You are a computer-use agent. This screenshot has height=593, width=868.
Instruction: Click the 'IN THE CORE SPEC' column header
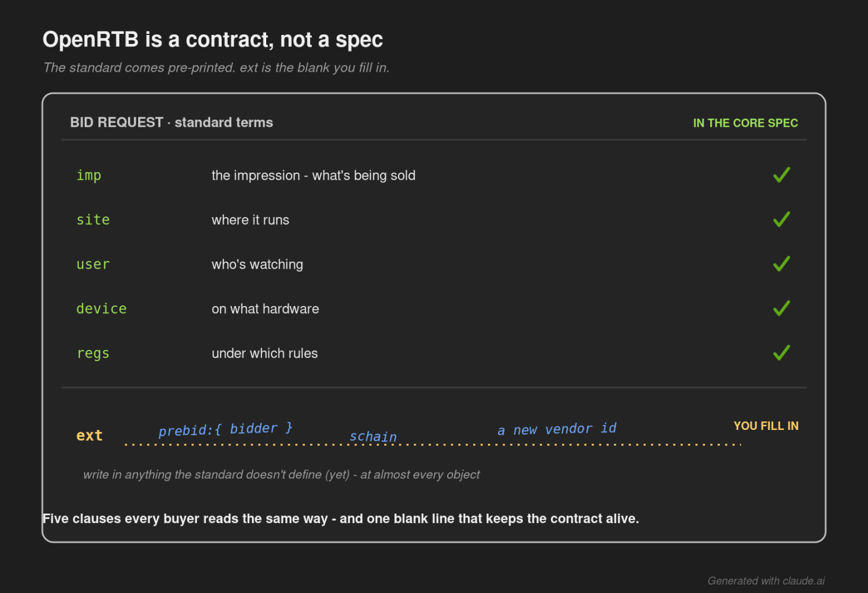tap(745, 123)
